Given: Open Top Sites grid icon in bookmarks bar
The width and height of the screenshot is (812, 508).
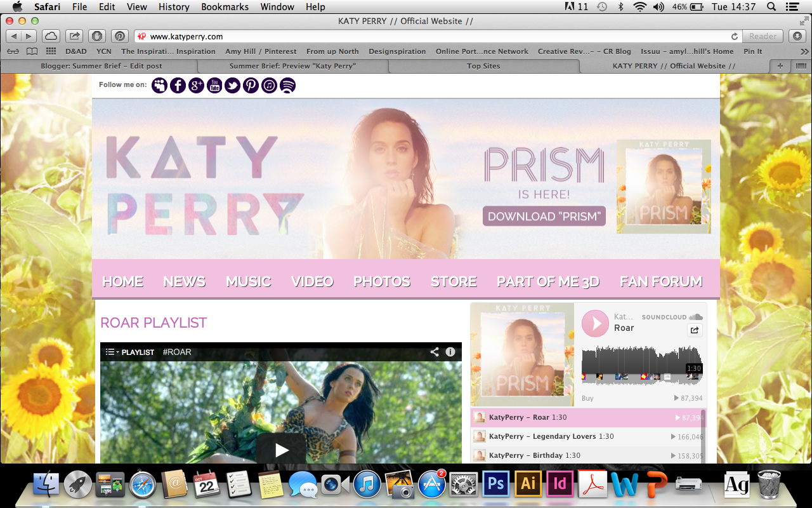Looking at the screenshot, I should (x=51, y=51).
